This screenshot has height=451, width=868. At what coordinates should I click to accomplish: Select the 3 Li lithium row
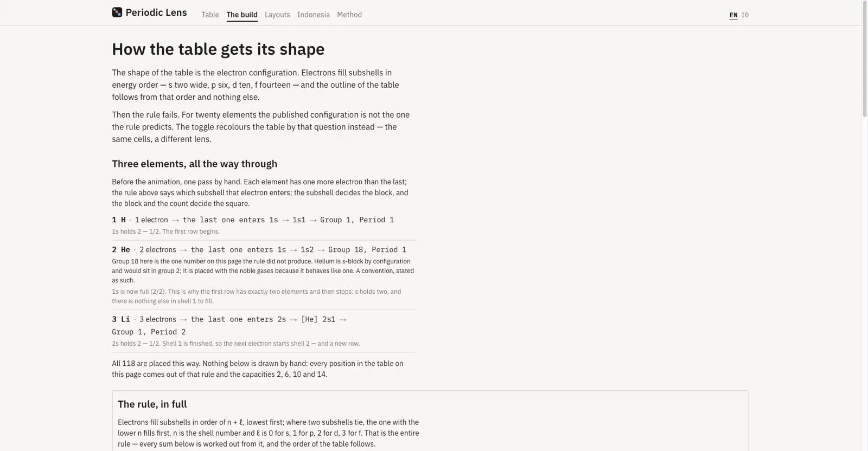click(x=264, y=331)
